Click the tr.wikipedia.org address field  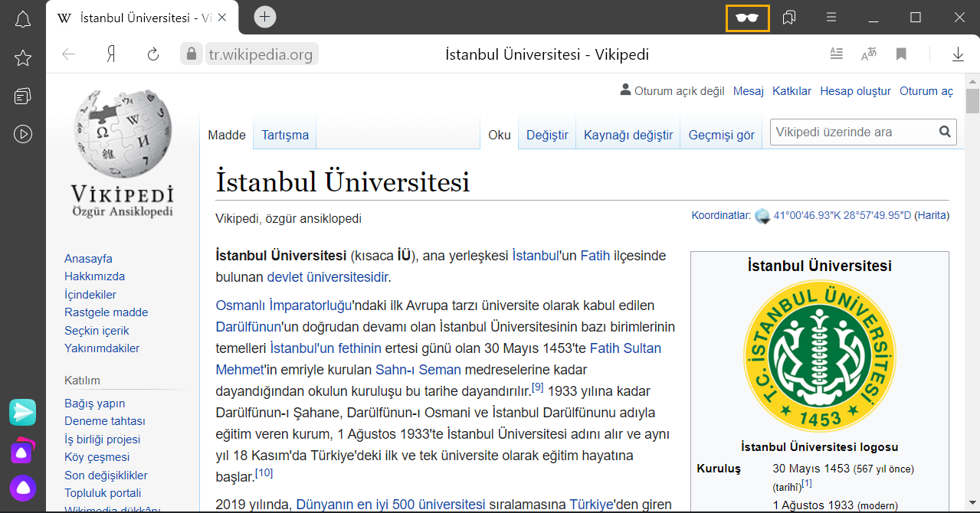(261, 54)
